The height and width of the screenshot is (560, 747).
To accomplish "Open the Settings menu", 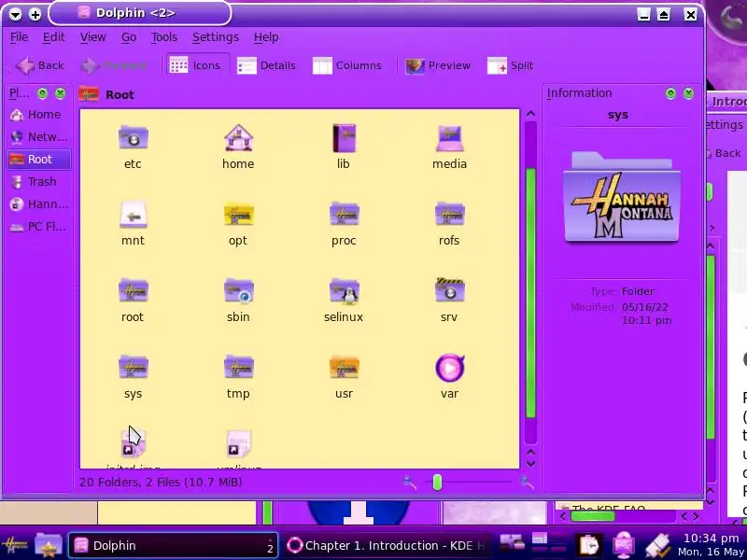I will point(216,37).
